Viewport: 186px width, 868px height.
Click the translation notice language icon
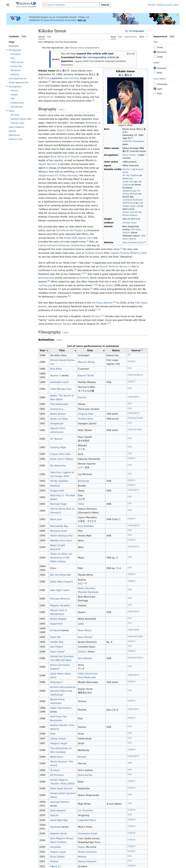(56, 59)
